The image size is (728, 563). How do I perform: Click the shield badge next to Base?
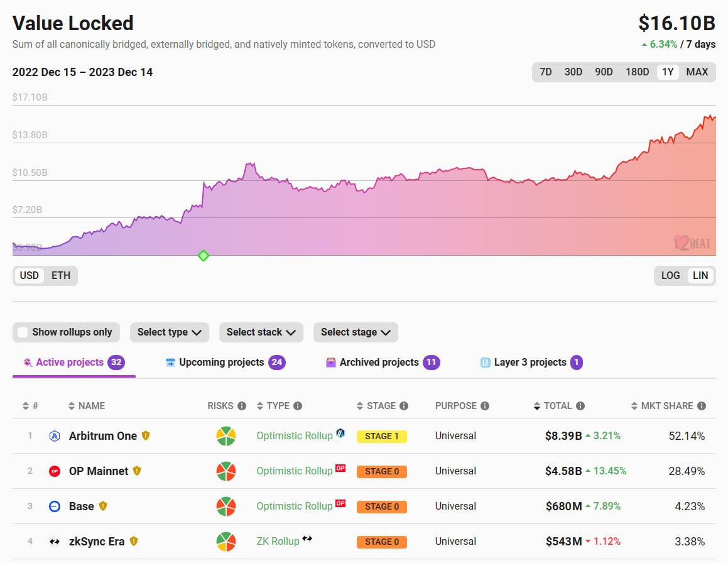coord(103,506)
